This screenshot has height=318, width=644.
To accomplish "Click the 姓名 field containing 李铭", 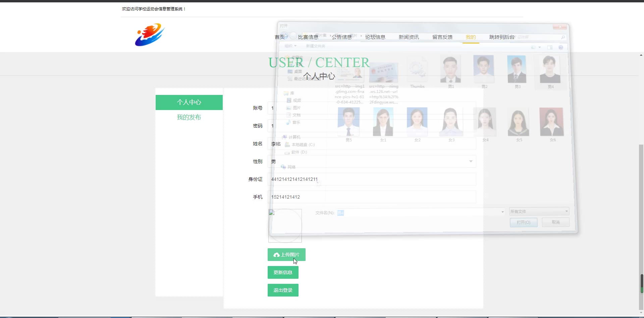I will (372, 144).
